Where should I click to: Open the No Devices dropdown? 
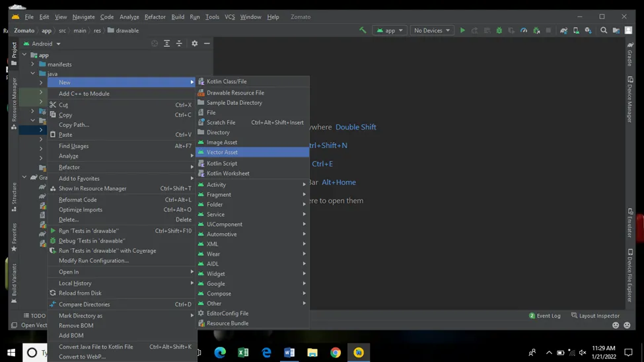[x=432, y=30]
